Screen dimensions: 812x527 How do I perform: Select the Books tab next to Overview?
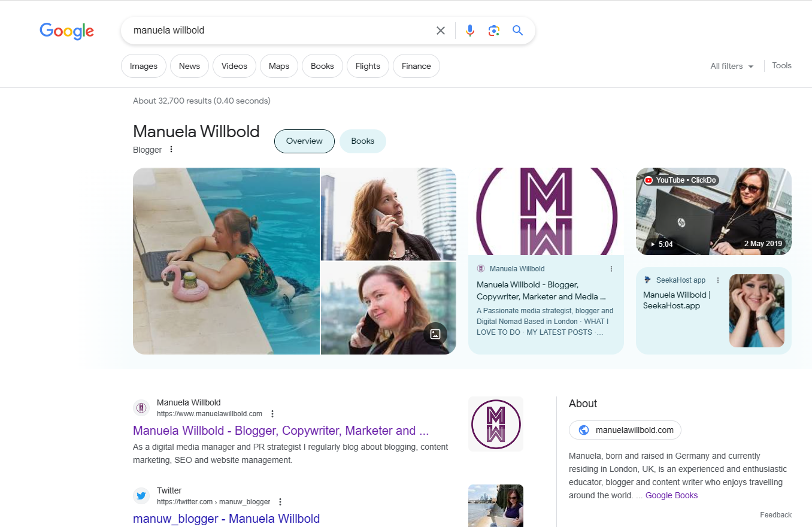[x=363, y=141]
